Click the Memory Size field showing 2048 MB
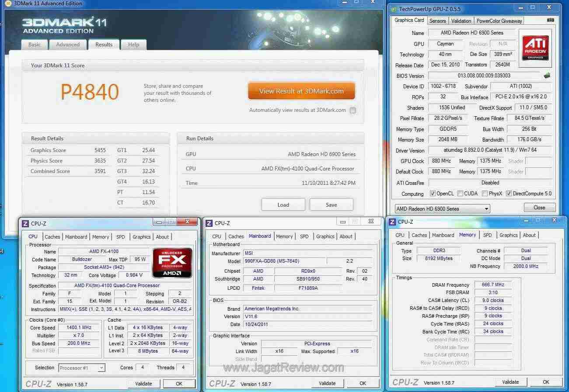569x392 pixels. (447, 139)
